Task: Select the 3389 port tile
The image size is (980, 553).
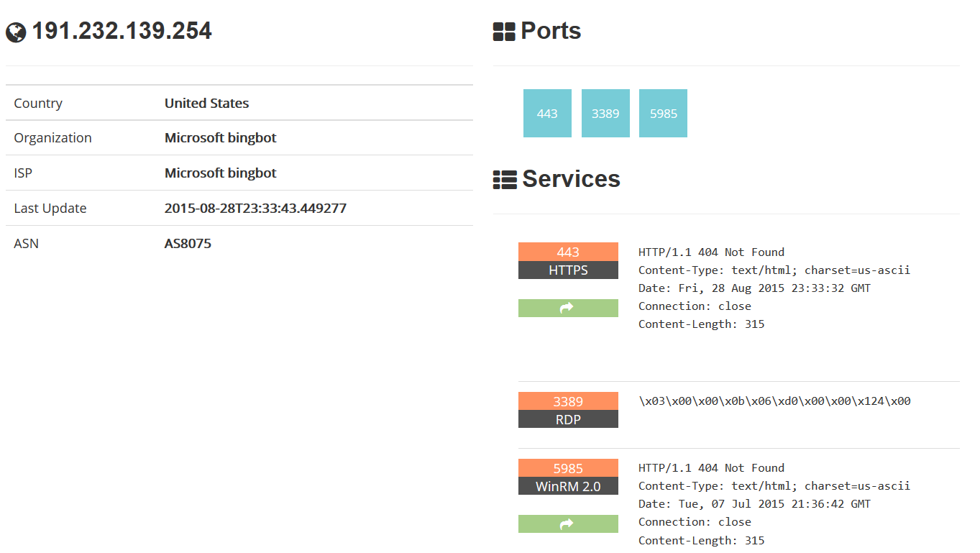Action: pos(605,114)
